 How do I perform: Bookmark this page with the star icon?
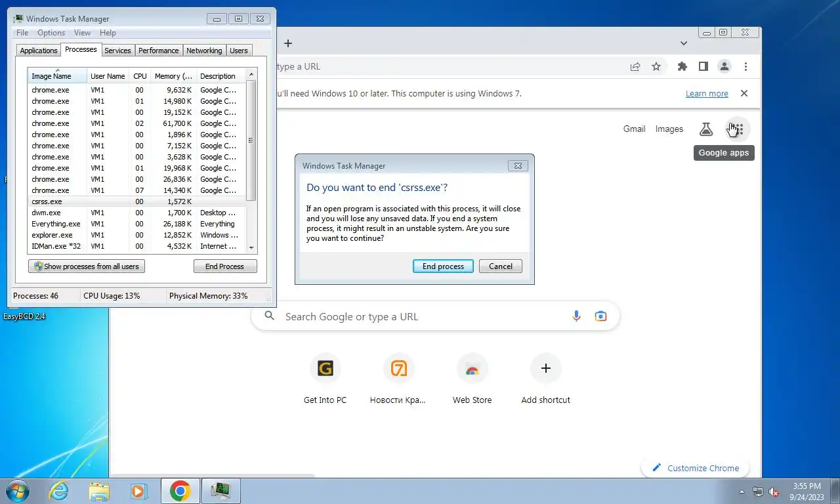(656, 66)
